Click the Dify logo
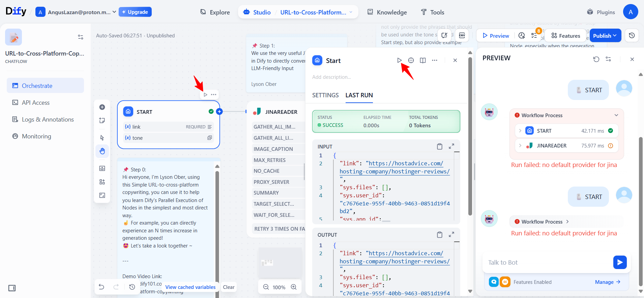 [x=16, y=11]
